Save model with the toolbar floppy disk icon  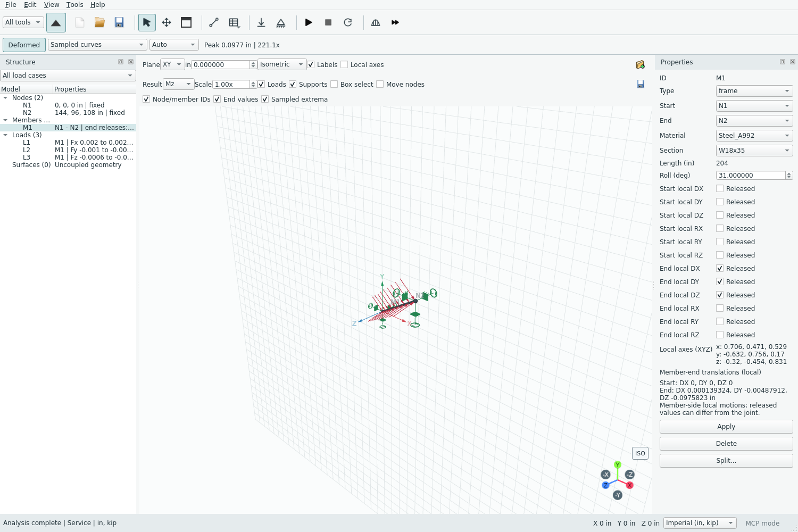tap(119, 22)
